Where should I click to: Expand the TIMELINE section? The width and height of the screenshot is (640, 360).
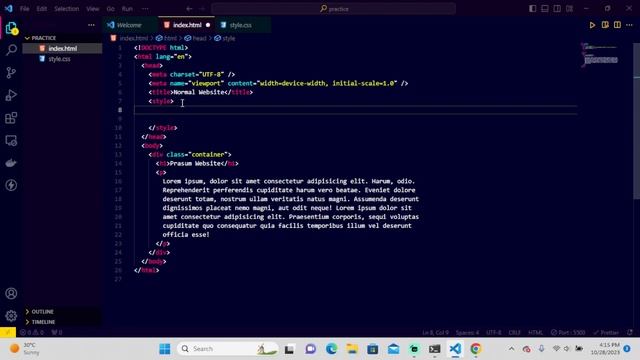click(62, 322)
